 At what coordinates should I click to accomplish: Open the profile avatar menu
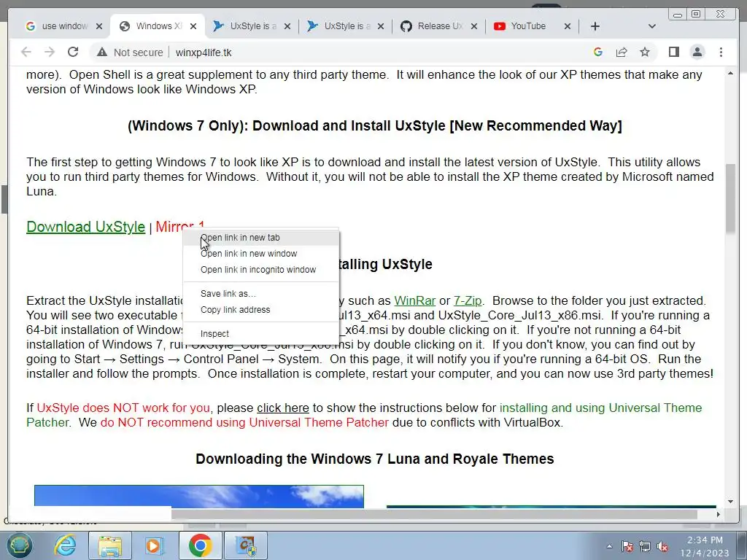point(697,52)
